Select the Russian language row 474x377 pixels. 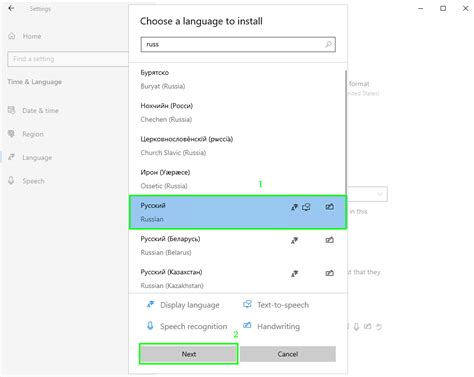tap(238, 212)
